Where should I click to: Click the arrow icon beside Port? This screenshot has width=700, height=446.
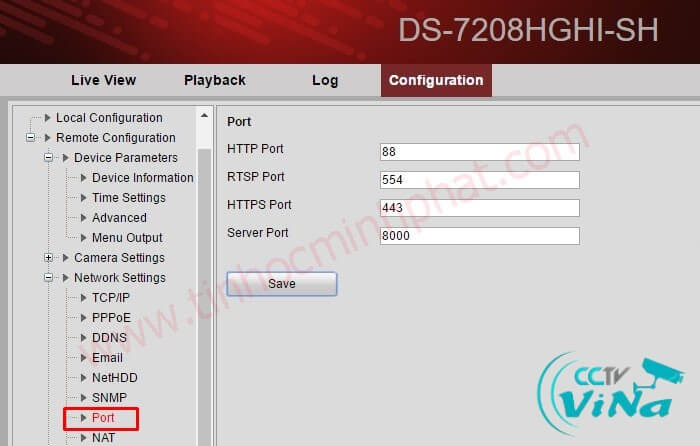[x=83, y=418]
